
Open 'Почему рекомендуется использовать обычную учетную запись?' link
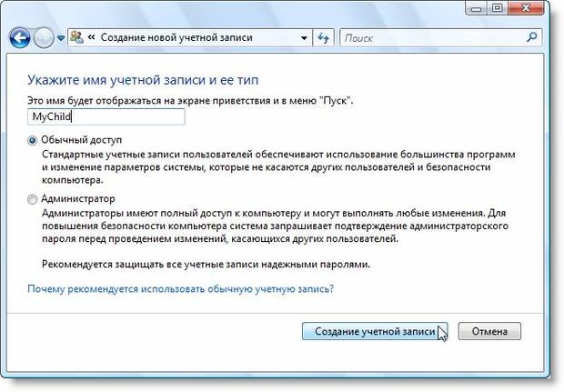tap(180, 289)
